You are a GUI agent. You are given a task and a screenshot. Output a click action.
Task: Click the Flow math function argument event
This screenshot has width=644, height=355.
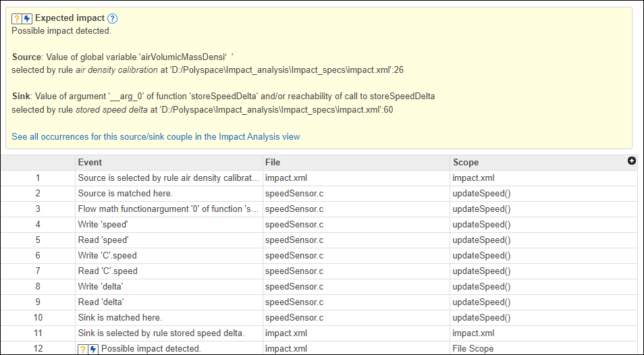pos(169,209)
